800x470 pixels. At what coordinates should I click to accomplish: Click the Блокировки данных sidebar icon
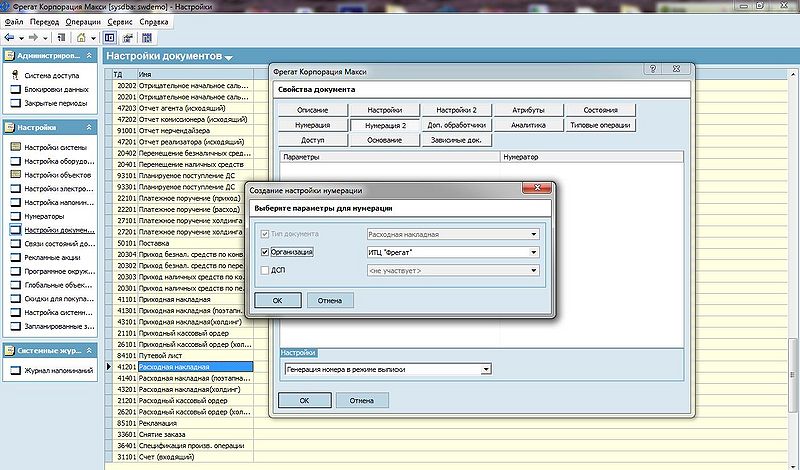click(x=16, y=89)
